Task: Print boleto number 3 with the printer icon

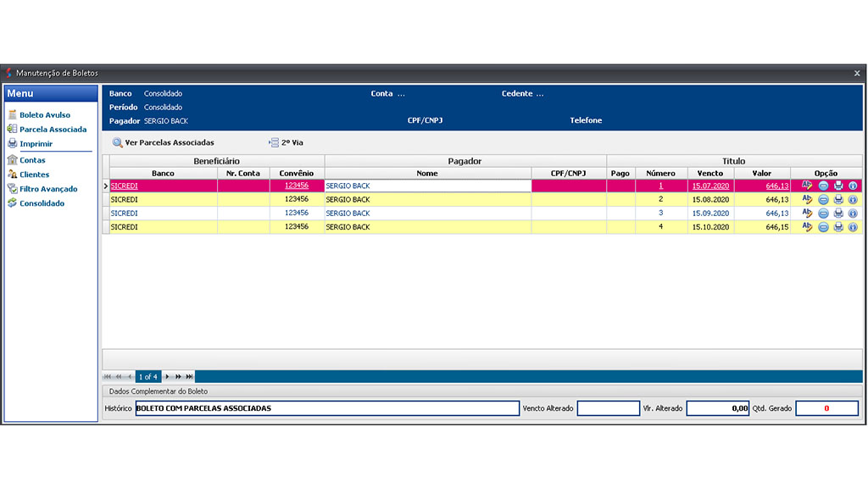Action: tap(838, 213)
